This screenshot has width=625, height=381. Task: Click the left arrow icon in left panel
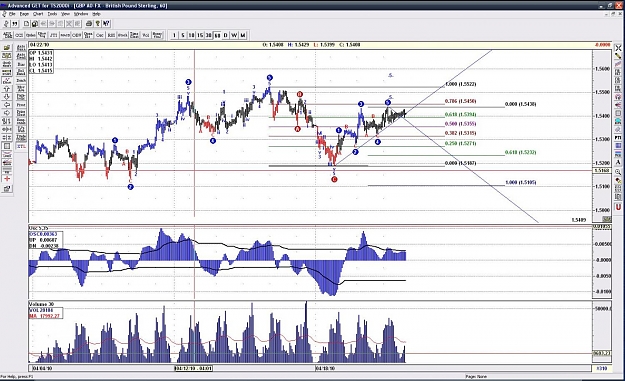click(7, 105)
